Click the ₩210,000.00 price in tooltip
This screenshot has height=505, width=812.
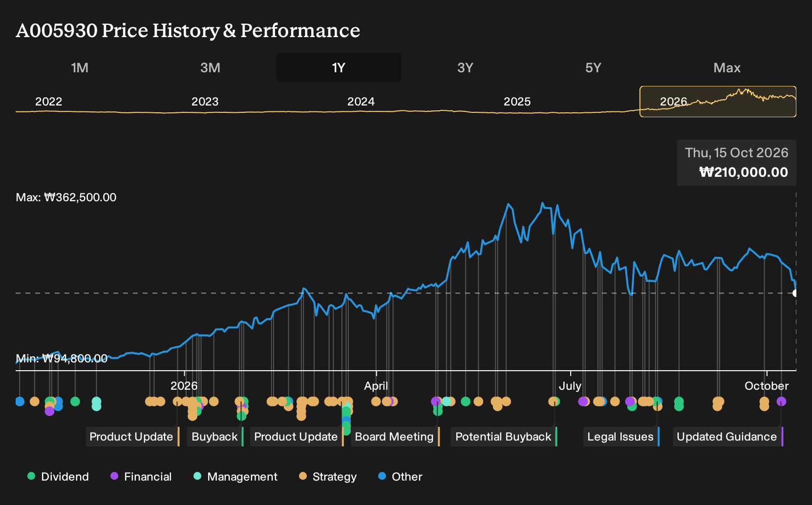(x=744, y=172)
